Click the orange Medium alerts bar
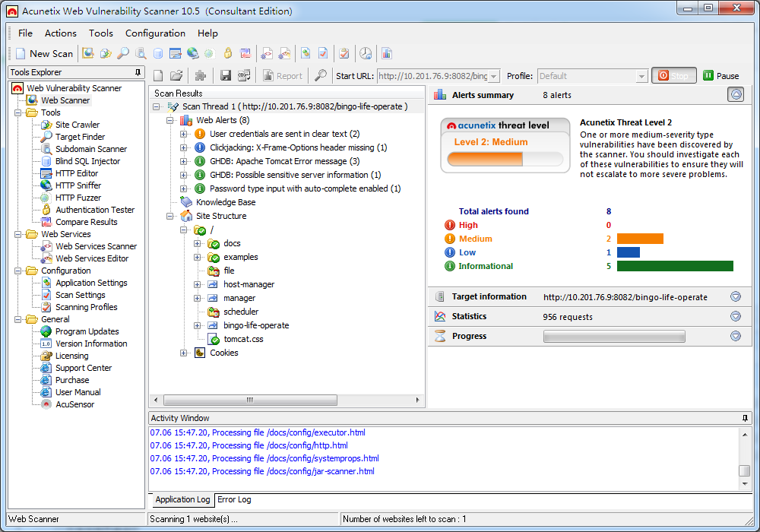 pos(640,239)
